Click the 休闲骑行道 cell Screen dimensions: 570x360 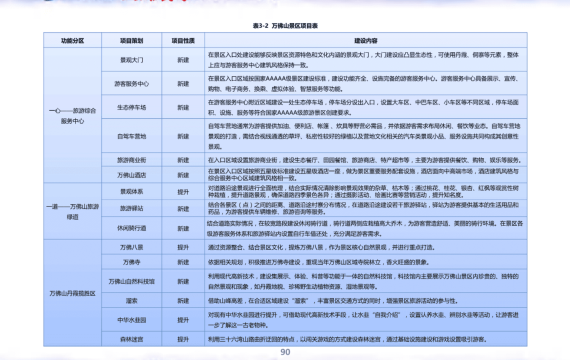point(132,228)
